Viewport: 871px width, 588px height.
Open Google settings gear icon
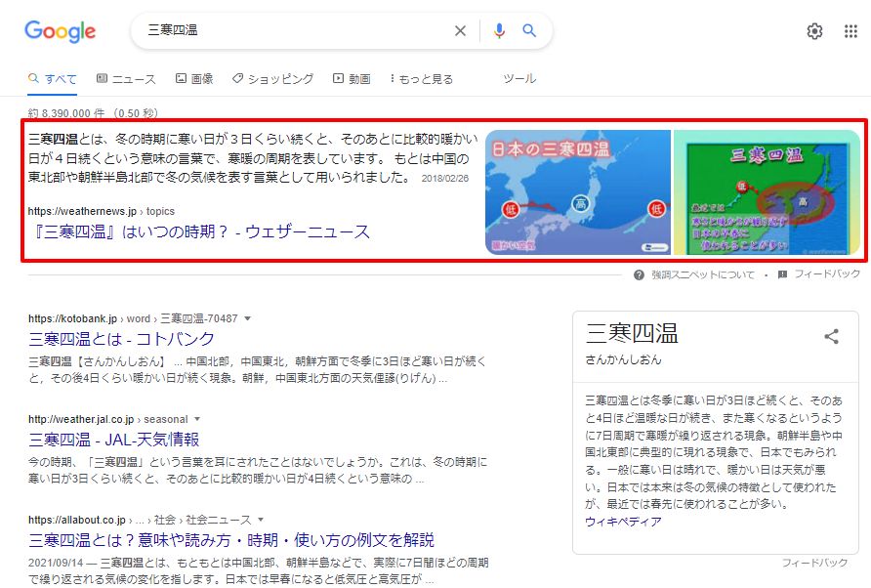pyautogui.click(x=814, y=31)
